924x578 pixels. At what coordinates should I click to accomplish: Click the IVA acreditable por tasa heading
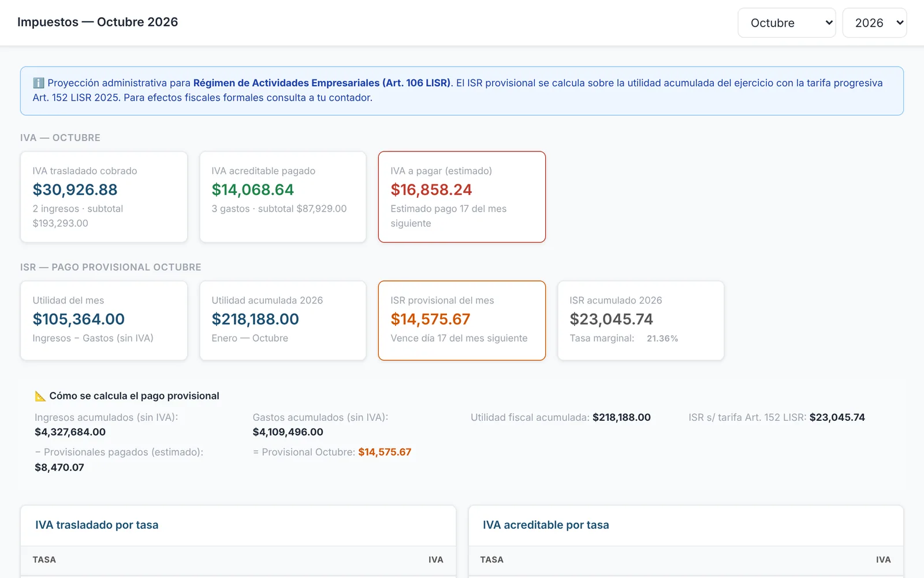(x=546, y=525)
